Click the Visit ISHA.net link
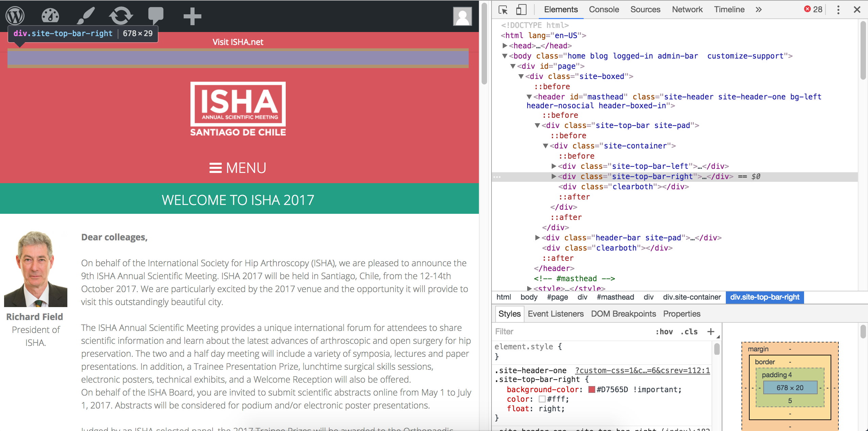 tap(238, 42)
